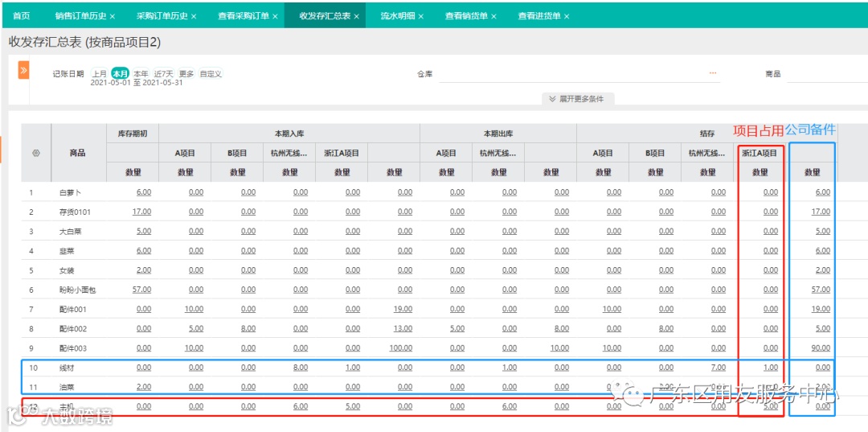Open 更多 date range options
This screenshot has width=868, height=432.
point(186,74)
